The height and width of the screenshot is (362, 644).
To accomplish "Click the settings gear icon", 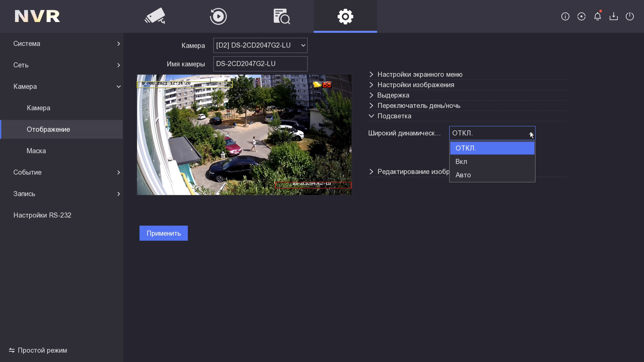I will pyautogui.click(x=345, y=17).
